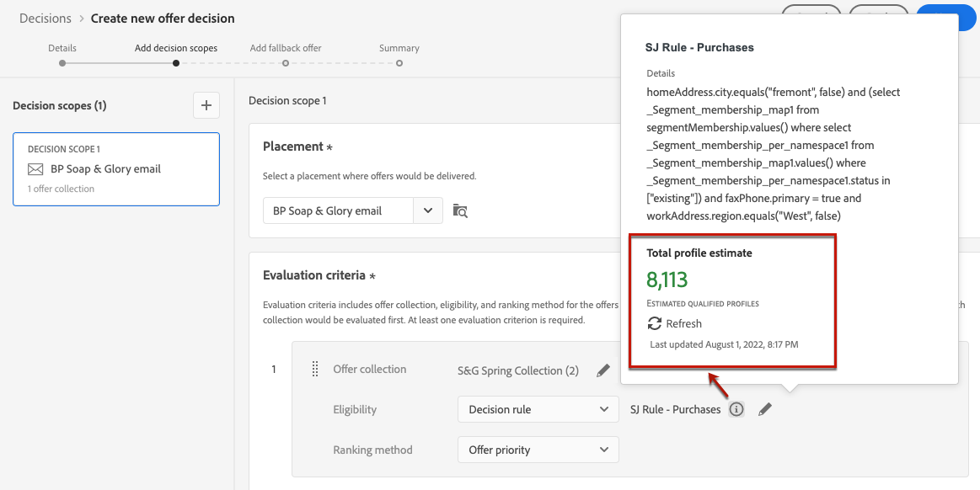
Task: Open the Eligibility Decision rule dropdown
Action: click(x=538, y=409)
